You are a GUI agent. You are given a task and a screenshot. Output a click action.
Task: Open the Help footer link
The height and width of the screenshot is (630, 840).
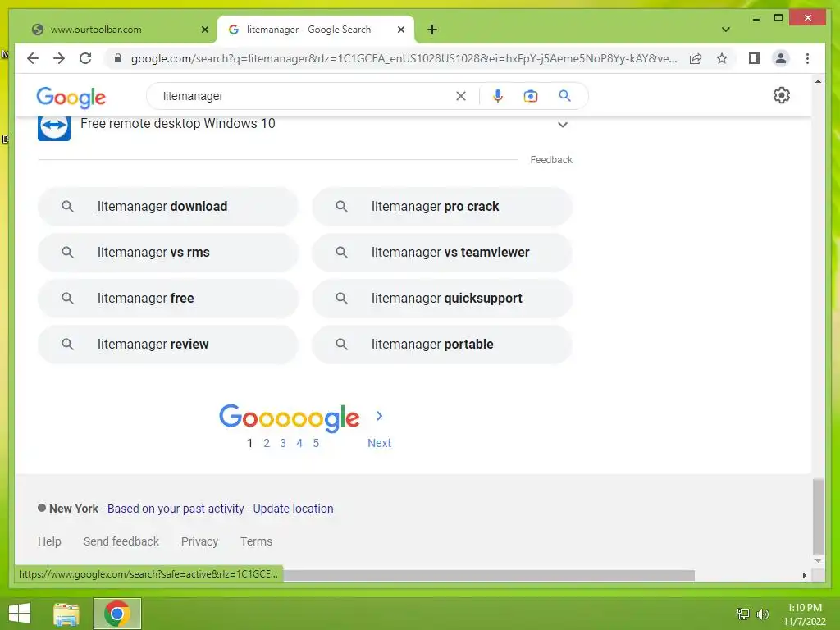[49, 541]
